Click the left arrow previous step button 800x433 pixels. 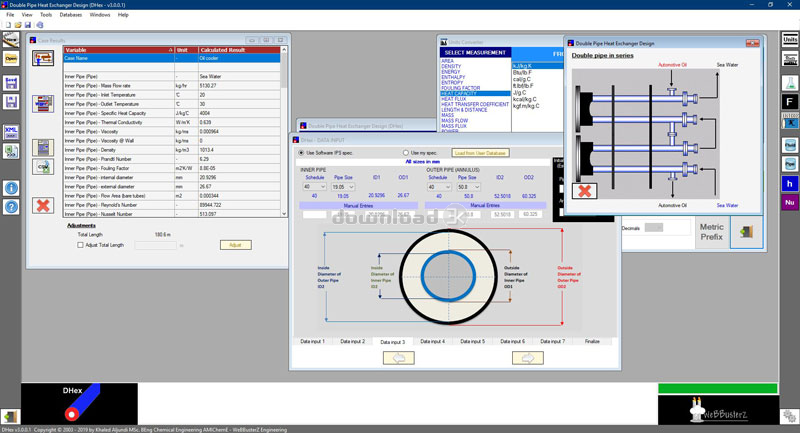398,358
